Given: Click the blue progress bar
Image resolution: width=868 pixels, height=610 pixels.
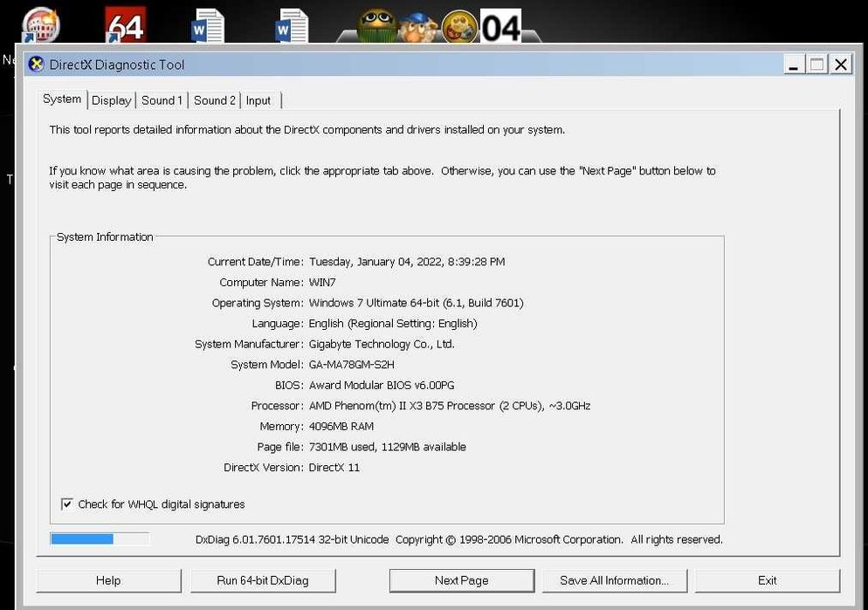Looking at the screenshot, I should [x=100, y=538].
